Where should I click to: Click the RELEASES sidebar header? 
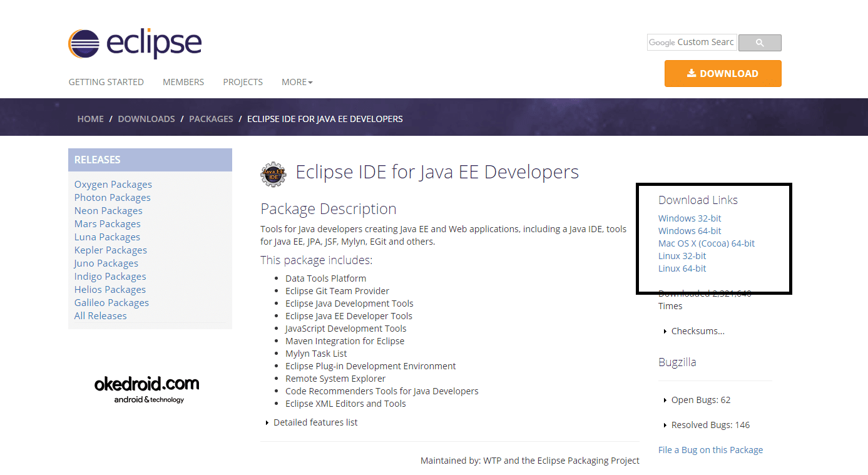coord(150,160)
